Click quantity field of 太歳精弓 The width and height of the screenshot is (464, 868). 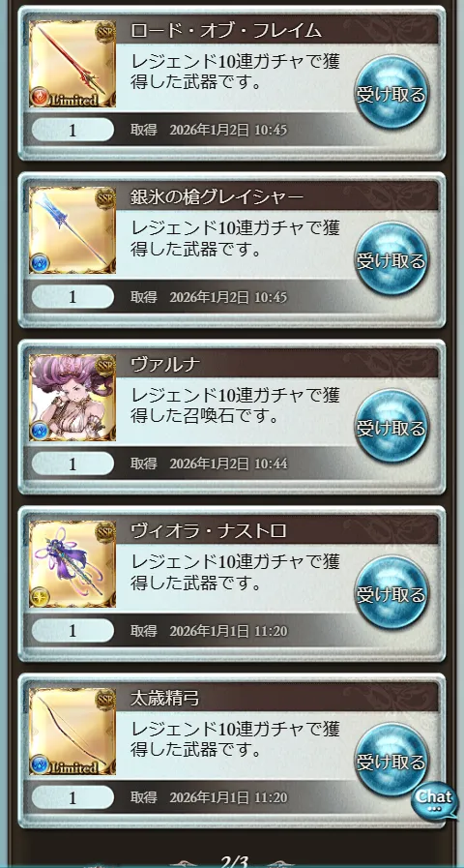pyautogui.click(x=72, y=797)
